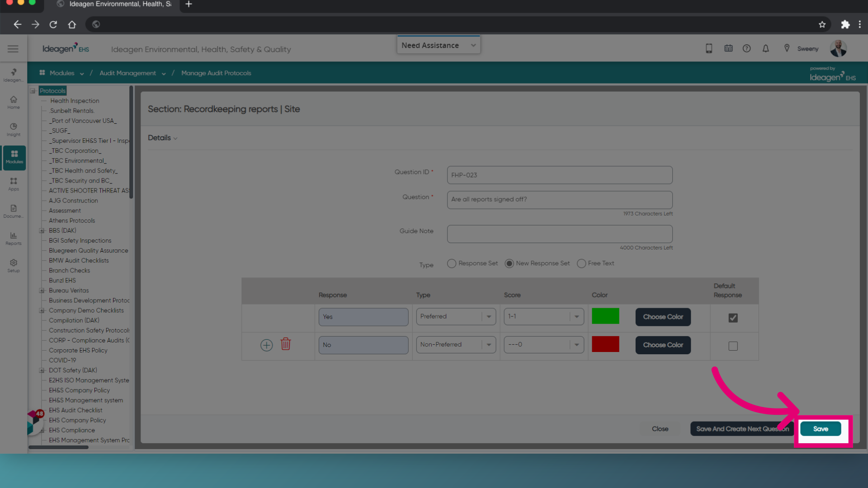Expand the Bureau Veritas tree node

(x=42, y=291)
